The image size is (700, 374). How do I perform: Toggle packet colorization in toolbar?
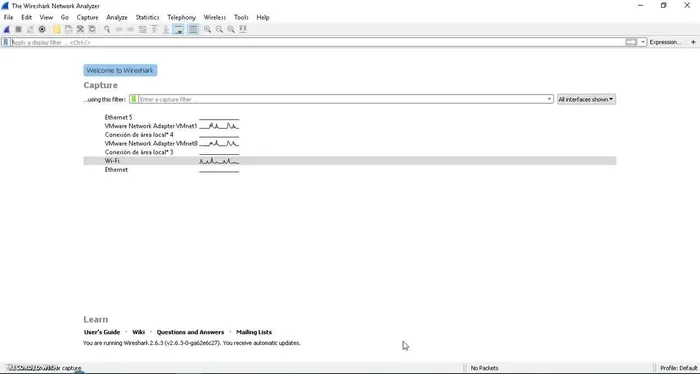[193, 29]
